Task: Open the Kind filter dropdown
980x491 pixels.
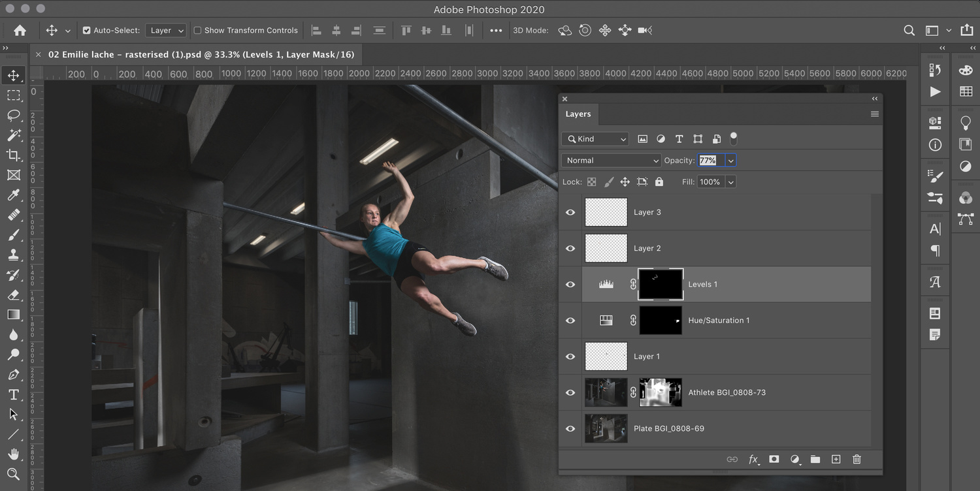Action: 594,138
